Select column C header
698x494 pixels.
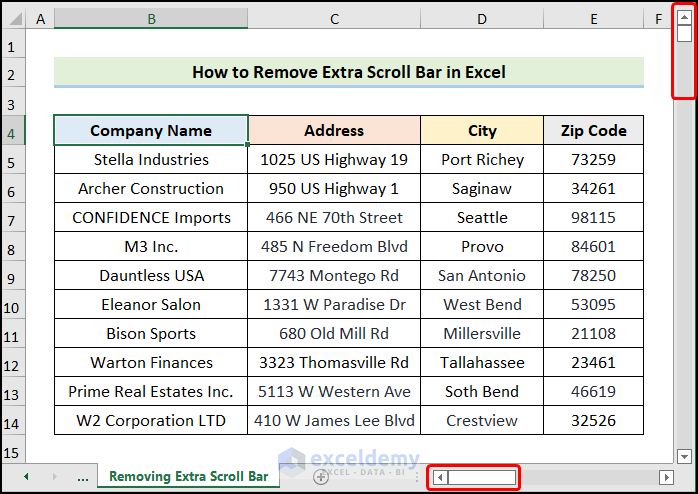click(x=334, y=19)
